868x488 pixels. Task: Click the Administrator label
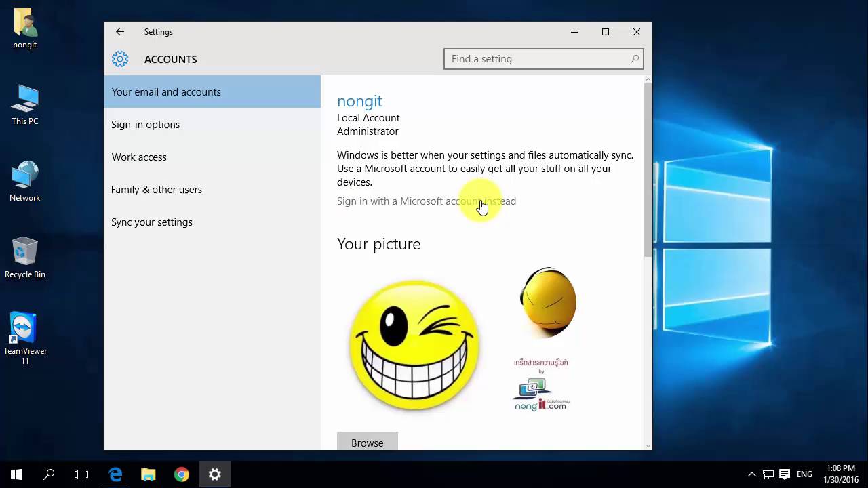pyautogui.click(x=368, y=131)
